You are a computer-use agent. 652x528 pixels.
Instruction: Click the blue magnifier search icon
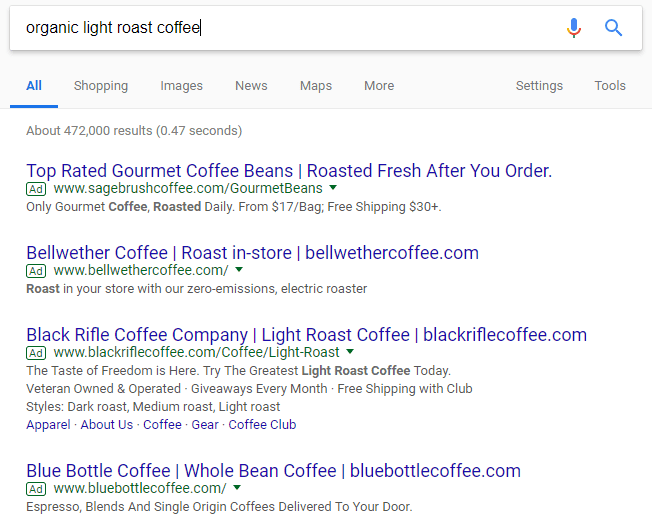pyautogui.click(x=614, y=28)
